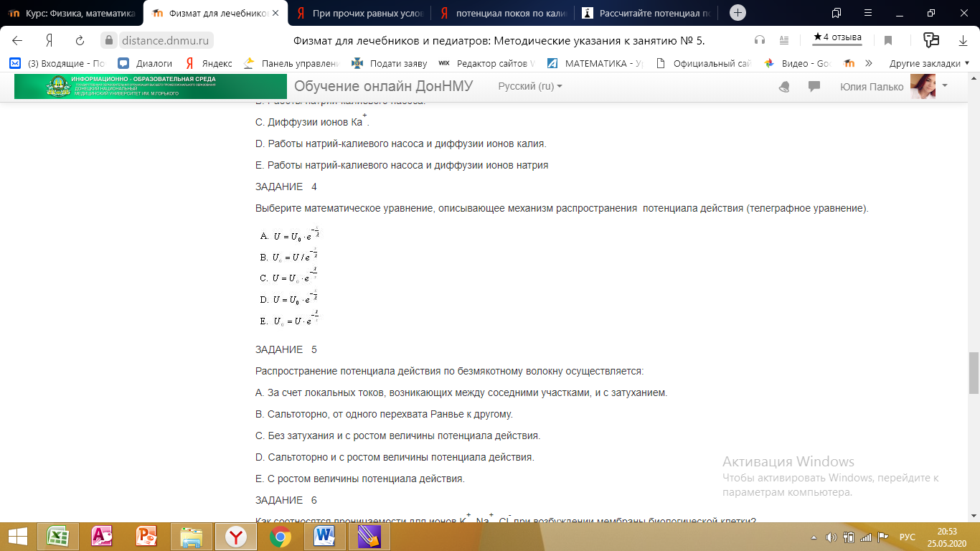This screenshot has width=980, height=551.
Task: Switch input language via РУС indicator
Action: [x=907, y=537]
